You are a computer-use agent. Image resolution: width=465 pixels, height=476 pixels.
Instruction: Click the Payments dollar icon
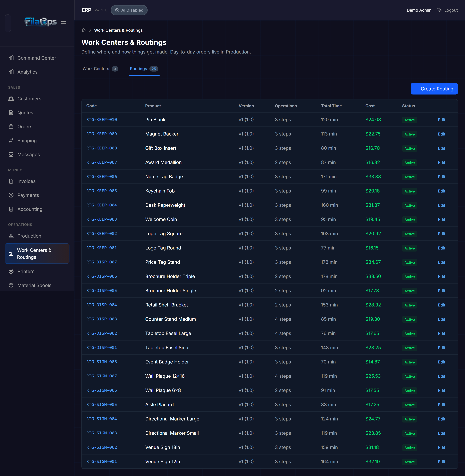coord(11,195)
